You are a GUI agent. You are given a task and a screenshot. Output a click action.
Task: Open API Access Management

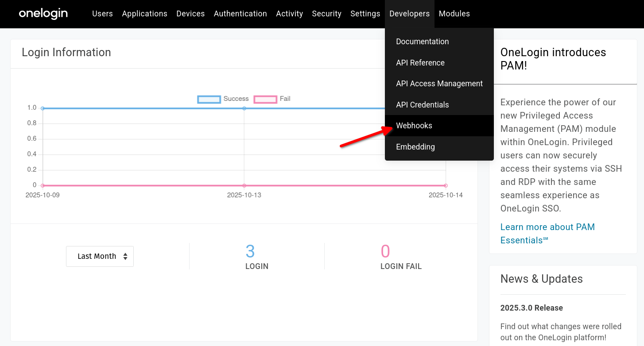[x=439, y=84]
